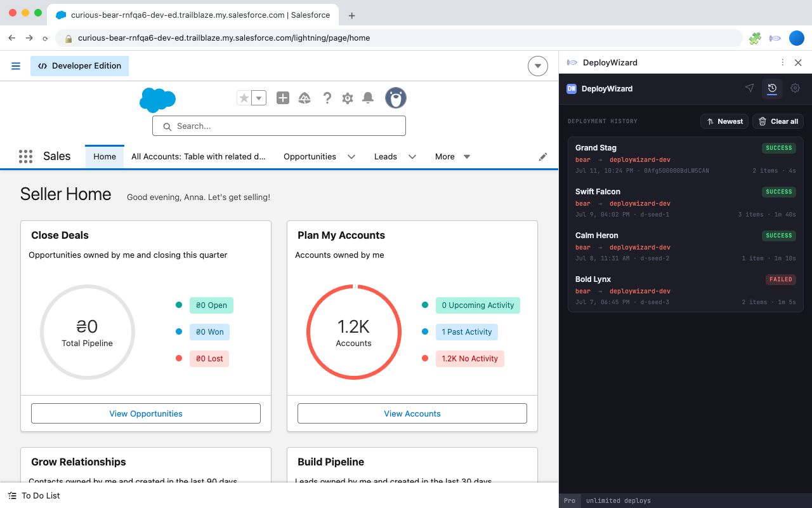Open the Grand Stag deployment entry
Screen dimensions: 812x508
click(x=686, y=159)
